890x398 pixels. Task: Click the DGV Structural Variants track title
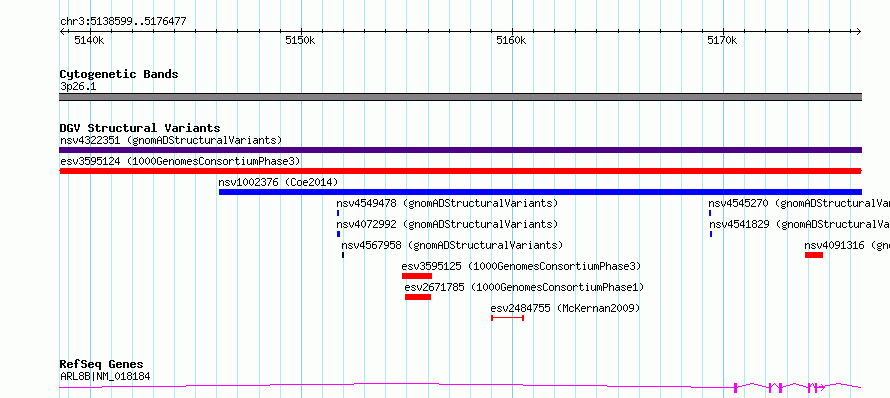(x=140, y=128)
